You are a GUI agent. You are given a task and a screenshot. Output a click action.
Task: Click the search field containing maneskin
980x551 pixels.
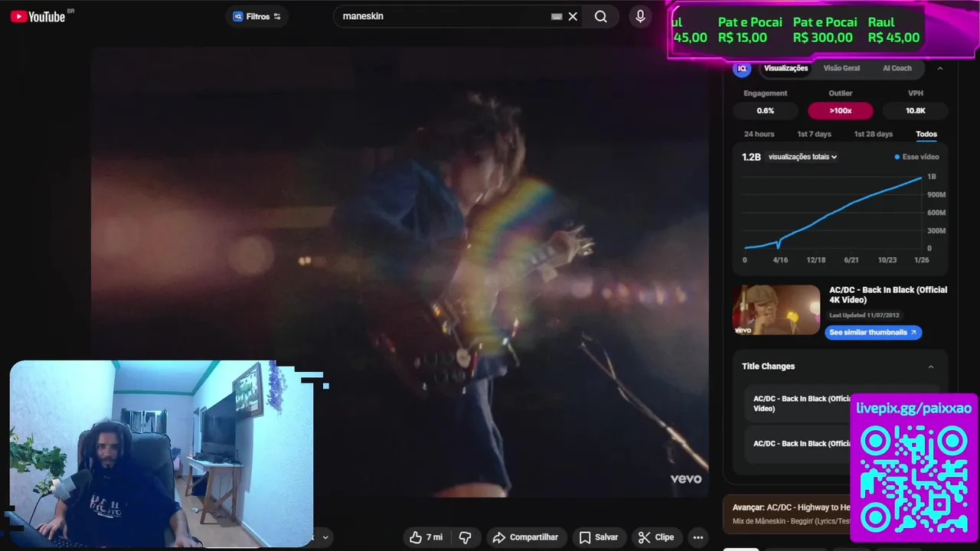coord(444,16)
